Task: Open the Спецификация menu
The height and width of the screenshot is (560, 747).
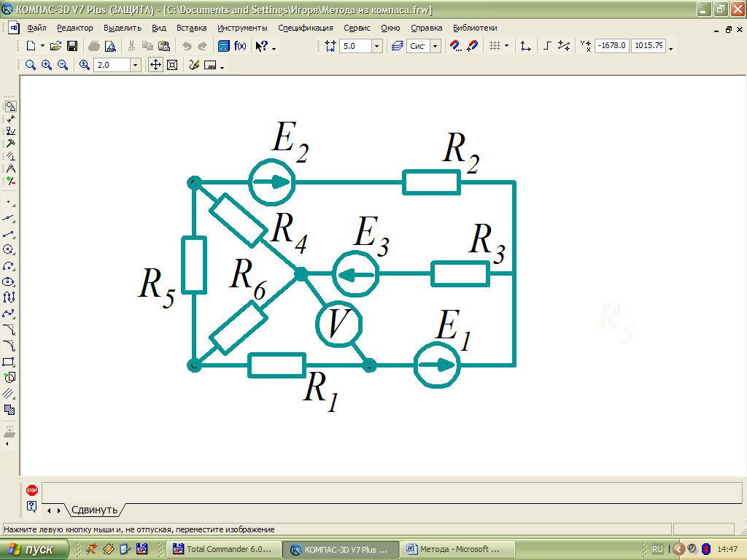Action: click(x=305, y=28)
